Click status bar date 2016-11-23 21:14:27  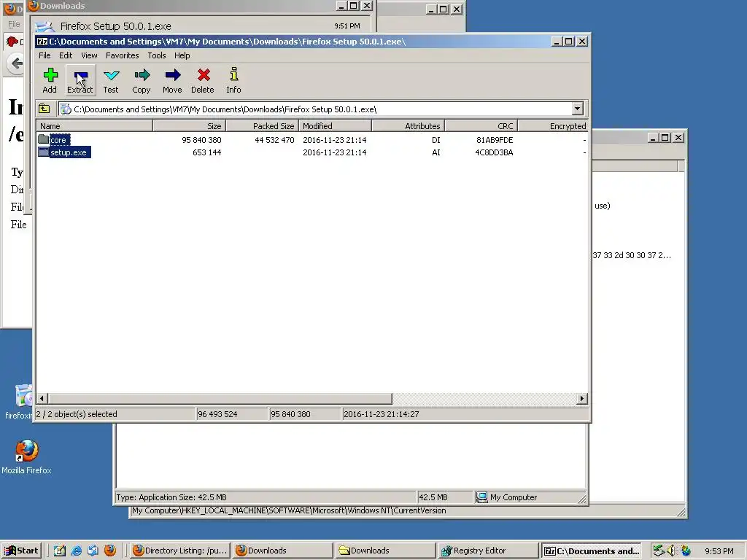tap(381, 414)
